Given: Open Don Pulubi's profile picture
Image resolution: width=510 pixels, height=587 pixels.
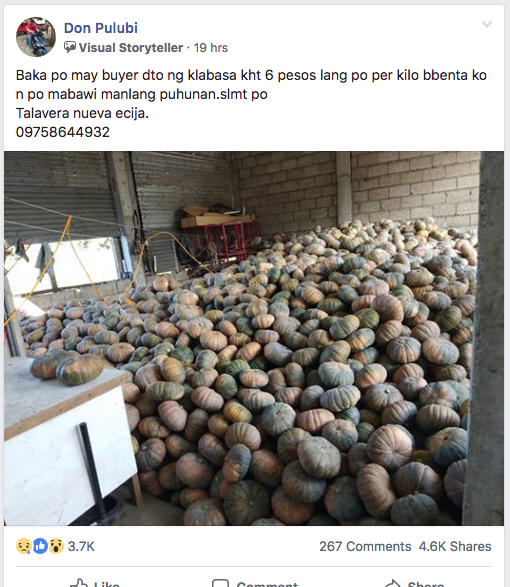Looking at the screenshot, I should (x=36, y=37).
